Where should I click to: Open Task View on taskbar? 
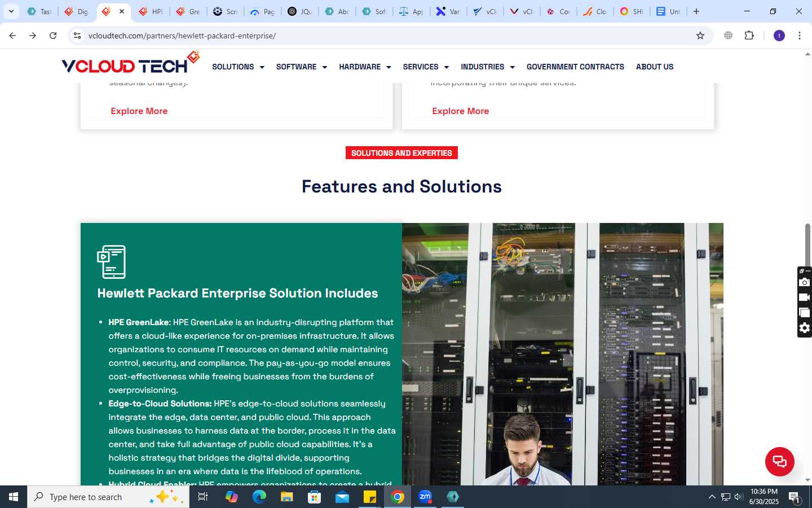203,497
